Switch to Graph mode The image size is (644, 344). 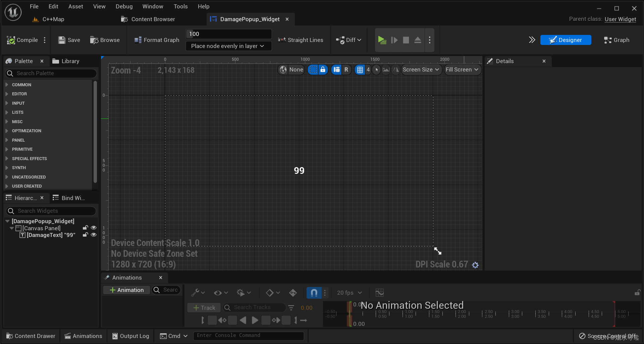(x=616, y=40)
